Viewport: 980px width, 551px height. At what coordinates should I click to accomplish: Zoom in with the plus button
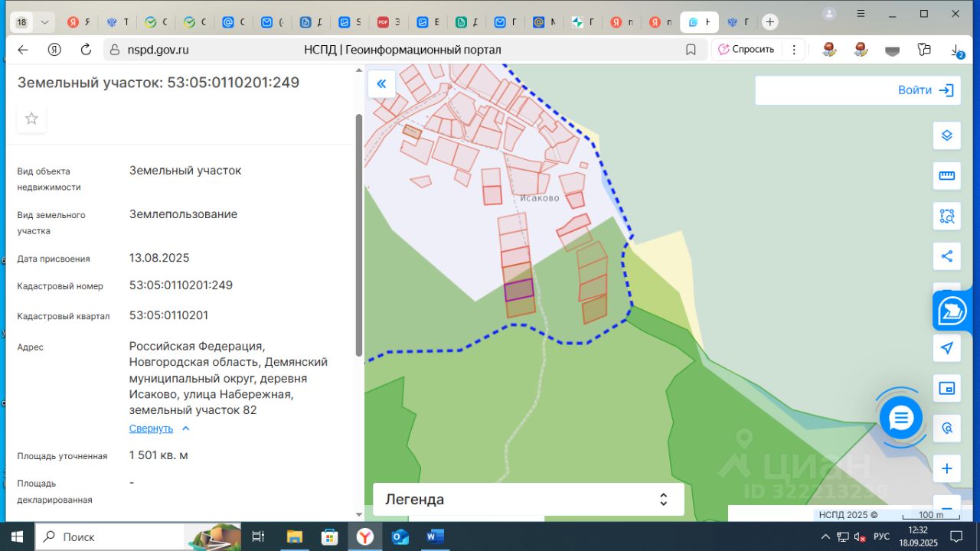point(947,468)
